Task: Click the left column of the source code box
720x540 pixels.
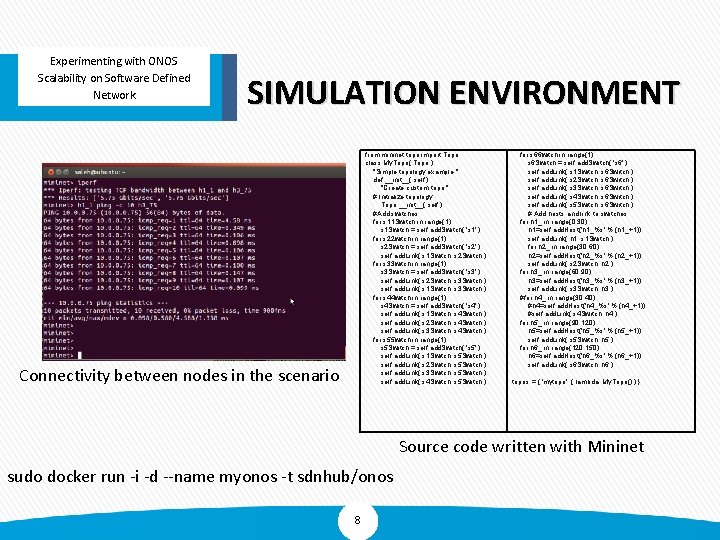Action: 433,290
